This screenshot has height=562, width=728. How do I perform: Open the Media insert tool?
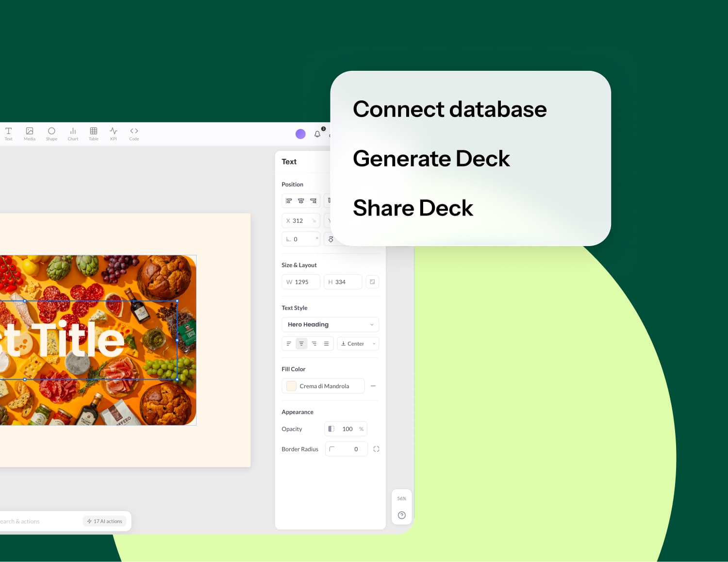pyautogui.click(x=30, y=133)
